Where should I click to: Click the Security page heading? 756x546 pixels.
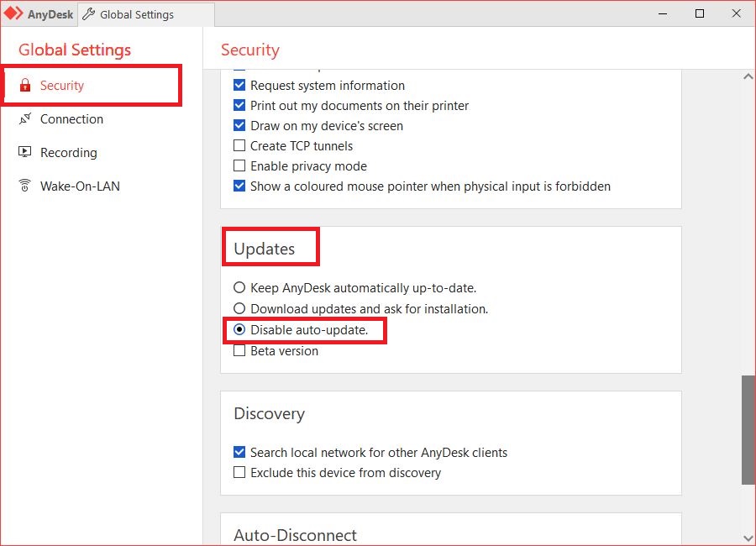(x=250, y=50)
